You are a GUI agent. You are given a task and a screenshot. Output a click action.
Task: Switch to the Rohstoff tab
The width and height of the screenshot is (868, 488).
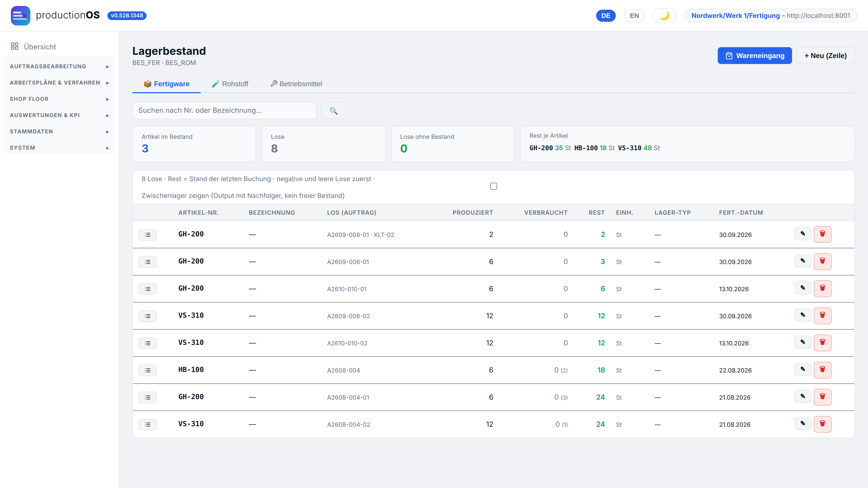(x=230, y=84)
